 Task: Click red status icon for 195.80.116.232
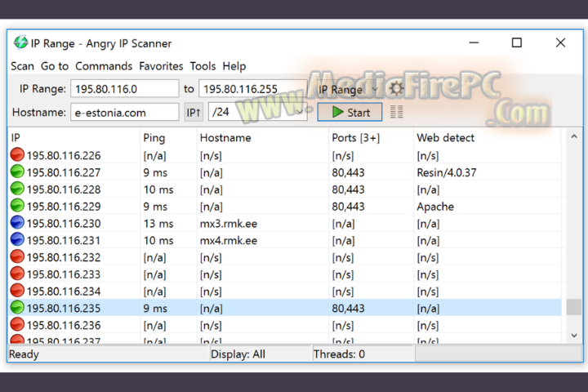click(x=17, y=256)
